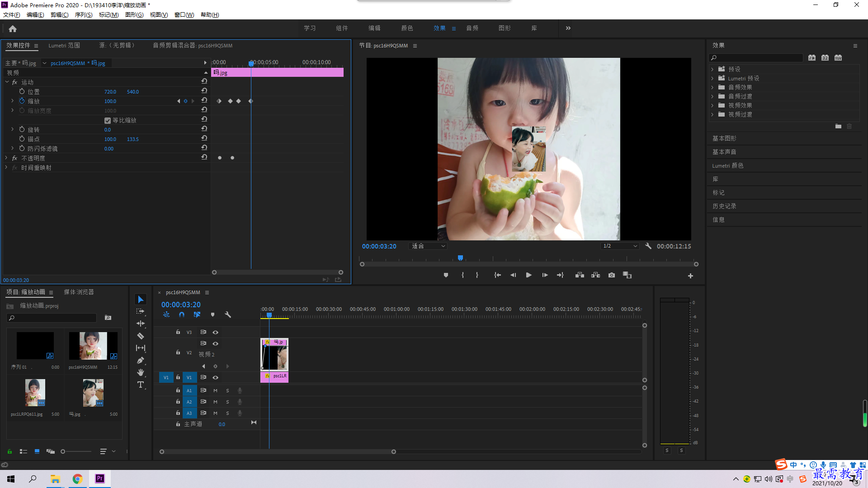The image size is (868, 488).
Task: Open History panel
Action: click(724, 206)
